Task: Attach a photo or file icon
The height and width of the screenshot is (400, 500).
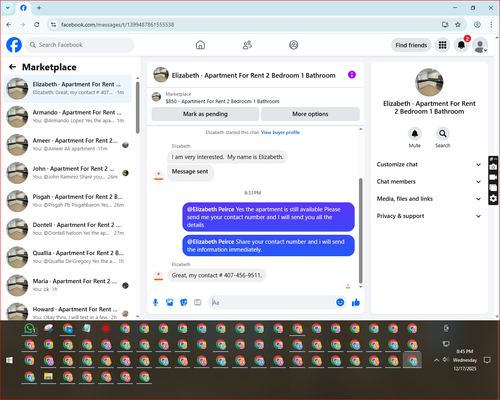Action: [x=170, y=302]
